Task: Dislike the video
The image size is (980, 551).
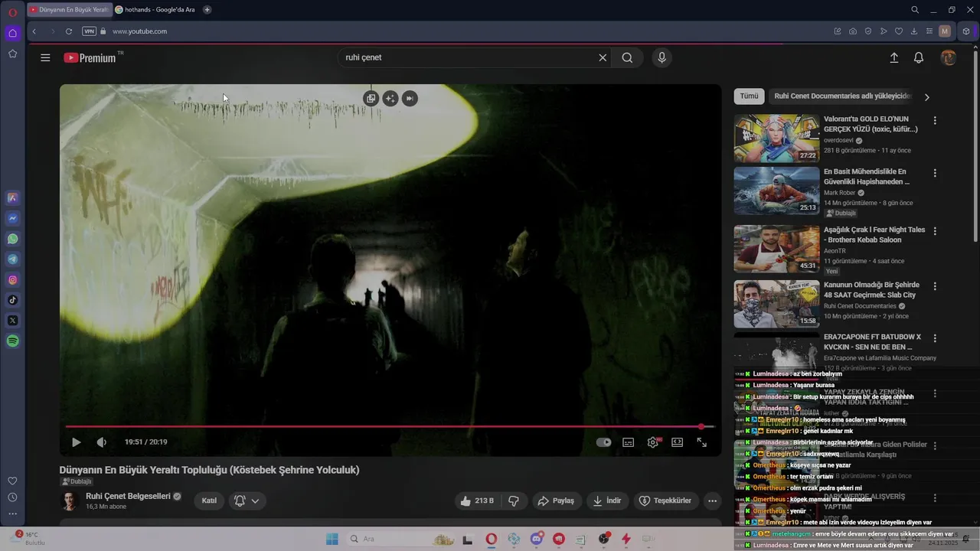Action: point(514,500)
